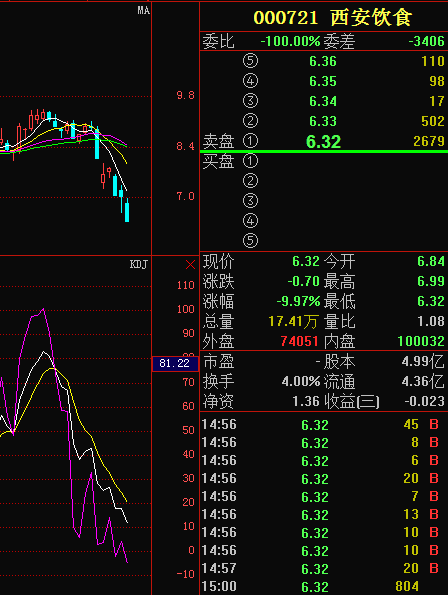This screenshot has width=448, height=595.
Task: Select the KDJ indicator label
Action: [138, 264]
